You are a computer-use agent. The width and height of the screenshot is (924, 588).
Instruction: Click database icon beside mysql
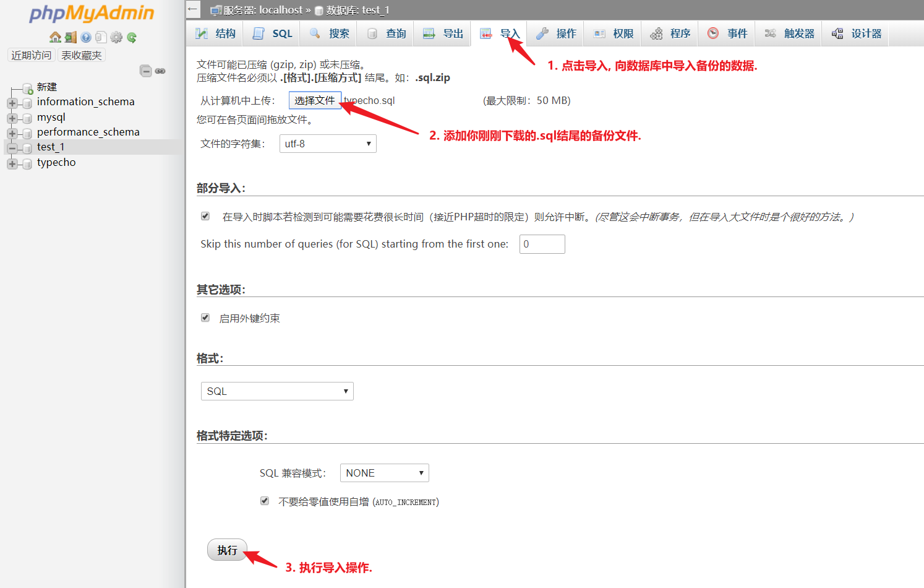click(27, 118)
